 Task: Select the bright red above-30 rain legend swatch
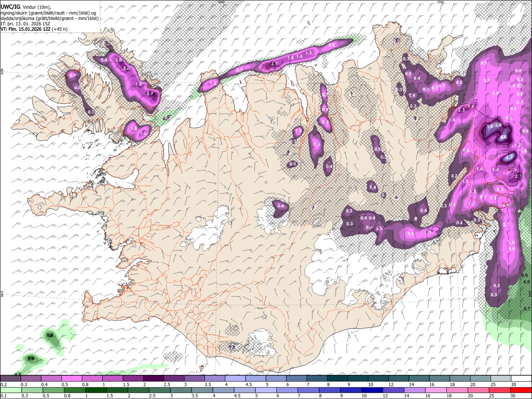point(521,390)
